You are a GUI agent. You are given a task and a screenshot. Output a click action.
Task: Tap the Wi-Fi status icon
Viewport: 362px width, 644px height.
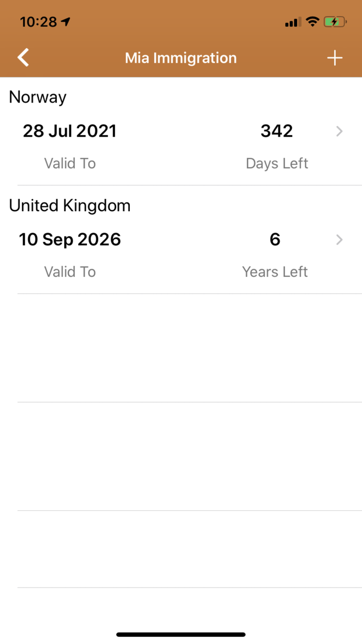(312, 22)
